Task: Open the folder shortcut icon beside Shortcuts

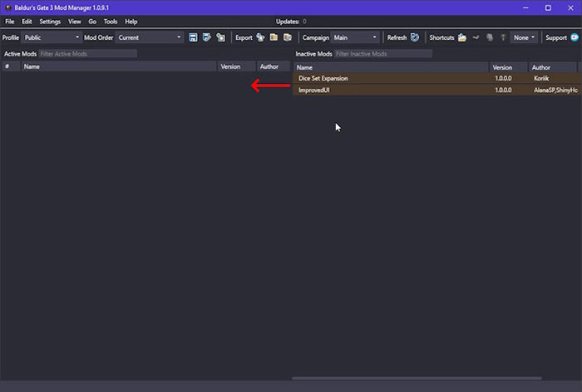Action: 461,37
